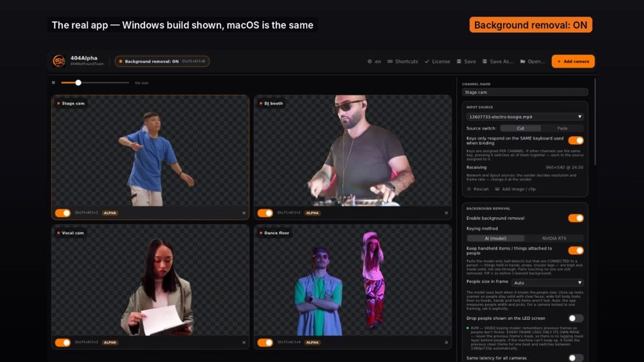Toggle 'Same latency for all cameras'

click(576, 358)
